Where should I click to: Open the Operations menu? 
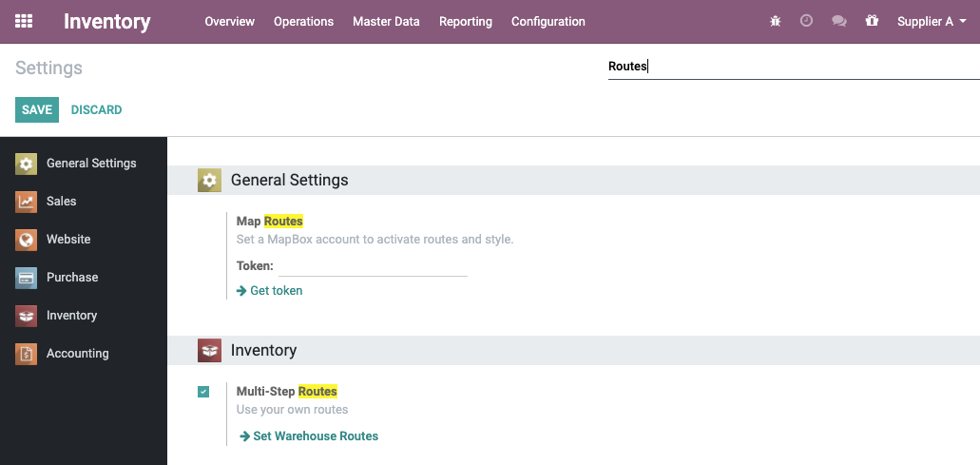[x=303, y=21]
